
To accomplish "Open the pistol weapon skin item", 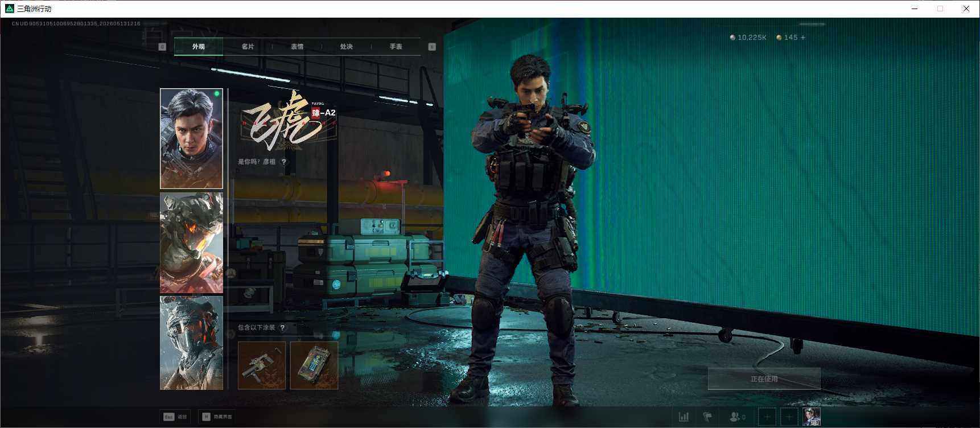I will pos(262,365).
